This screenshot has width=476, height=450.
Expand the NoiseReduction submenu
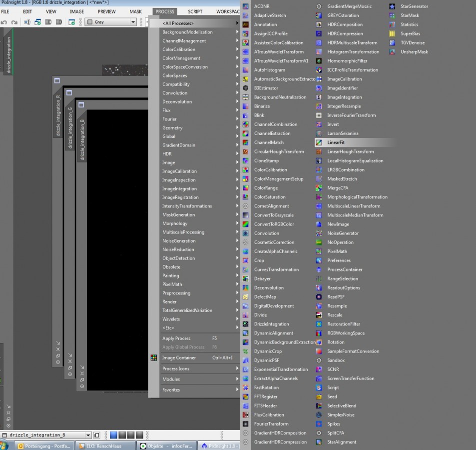(x=198, y=249)
